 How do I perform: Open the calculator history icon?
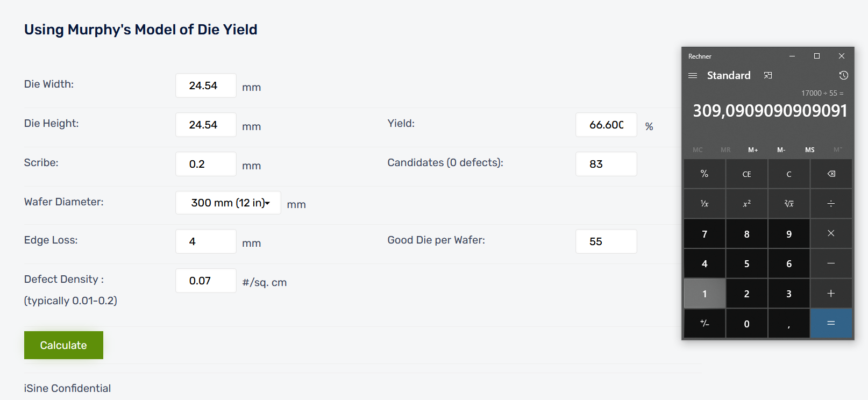[x=843, y=76]
